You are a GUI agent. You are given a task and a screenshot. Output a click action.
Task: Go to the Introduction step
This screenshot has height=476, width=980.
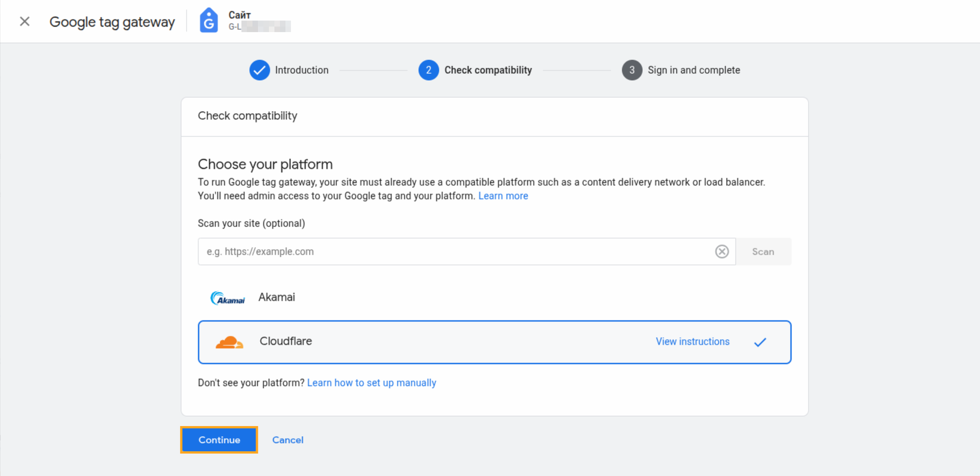pyautogui.click(x=301, y=70)
